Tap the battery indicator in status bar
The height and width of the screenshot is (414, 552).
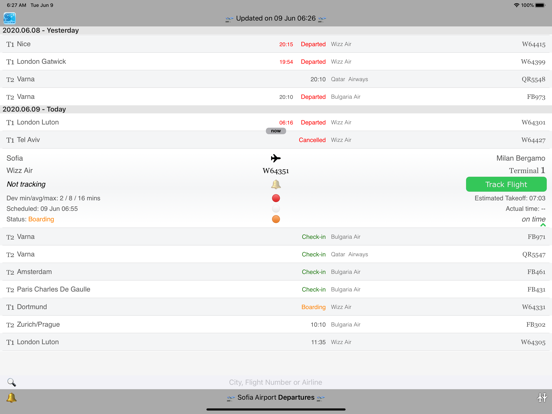[x=540, y=5]
